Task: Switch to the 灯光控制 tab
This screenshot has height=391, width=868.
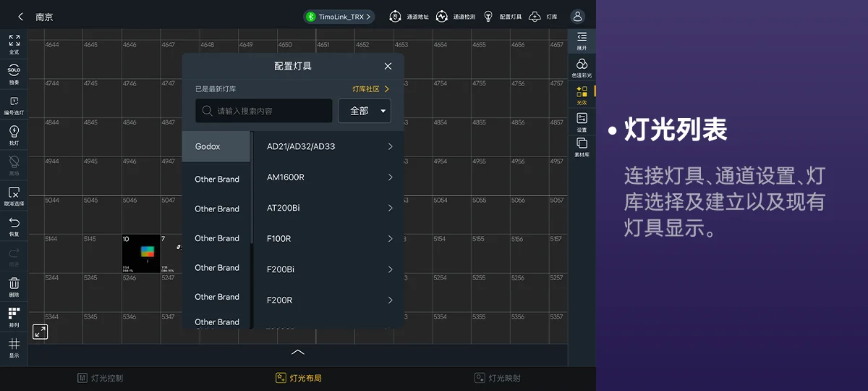Action: tap(100, 378)
